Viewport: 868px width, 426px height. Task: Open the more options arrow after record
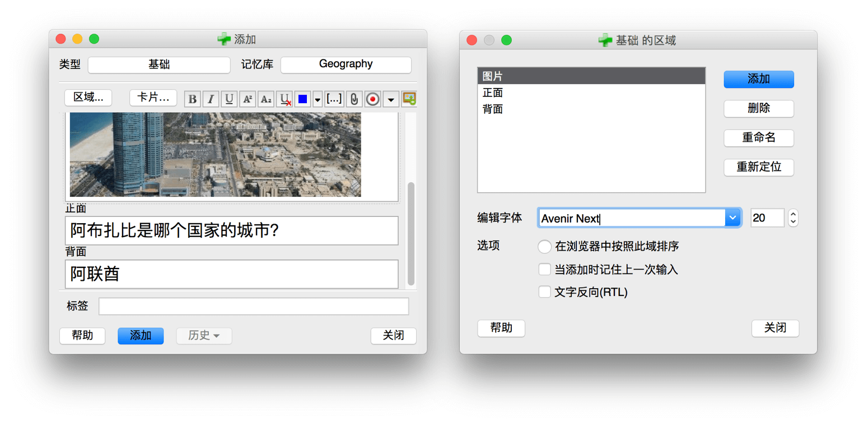pos(391,99)
